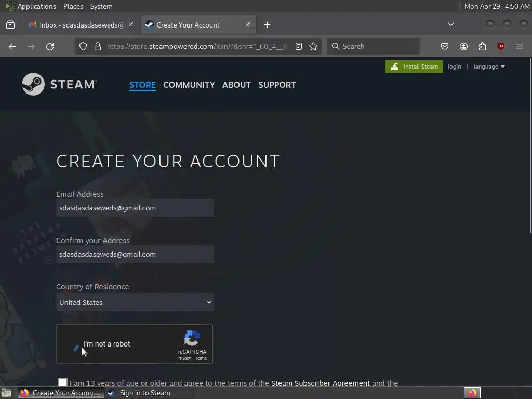Click the reCAPTCHA logo icon
Image resolution: width=532 pixels, height=399 pixels.
(x=192, y=338)
